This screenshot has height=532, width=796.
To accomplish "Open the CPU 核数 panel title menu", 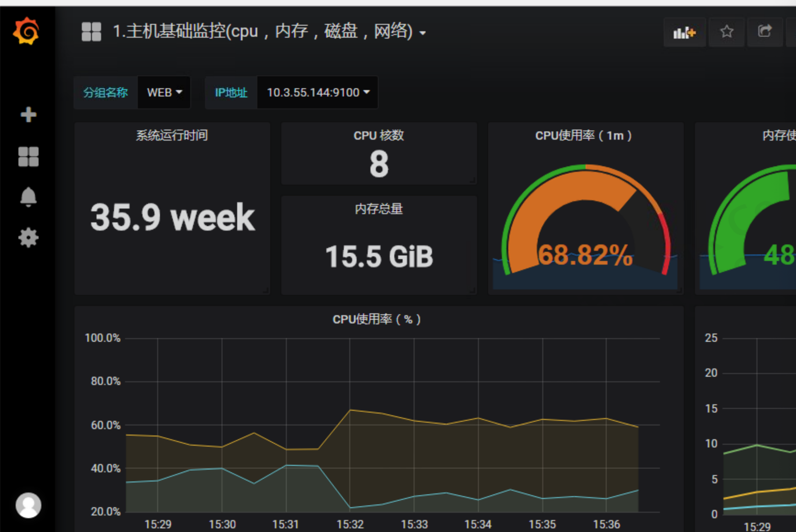I will (x=379, y=136).
